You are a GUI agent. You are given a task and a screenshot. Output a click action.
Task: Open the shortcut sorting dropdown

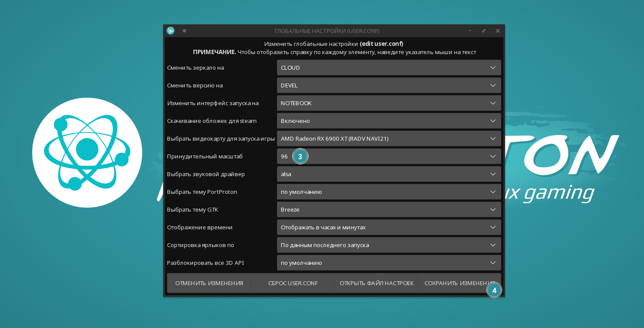pyautogui.click(x=388, y=245)
